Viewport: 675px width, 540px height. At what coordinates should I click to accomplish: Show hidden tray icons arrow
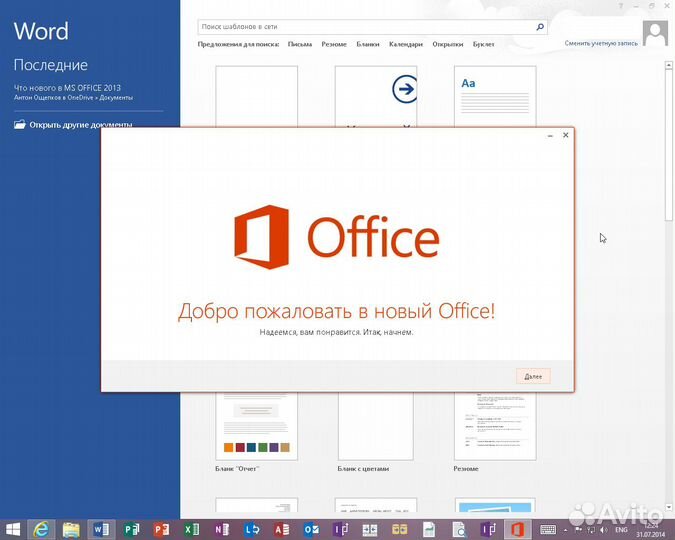[565, 530]
